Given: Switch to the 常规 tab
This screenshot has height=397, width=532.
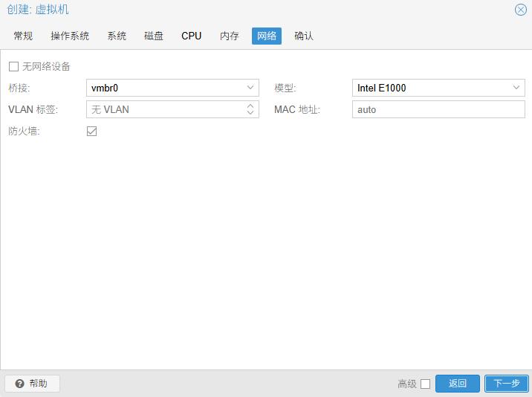Looking at the screenshot, I should point(23,36).
